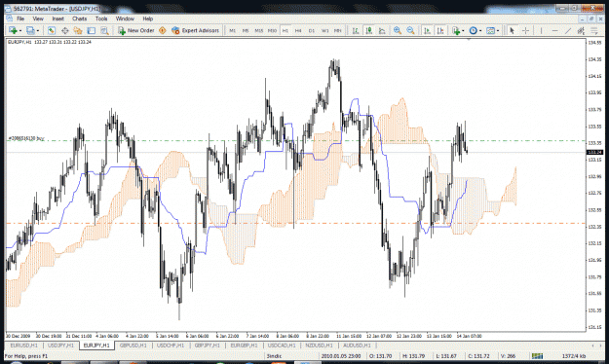Screen dimensions: 609x364
Task: Click the New Order button
Action: 136,30
